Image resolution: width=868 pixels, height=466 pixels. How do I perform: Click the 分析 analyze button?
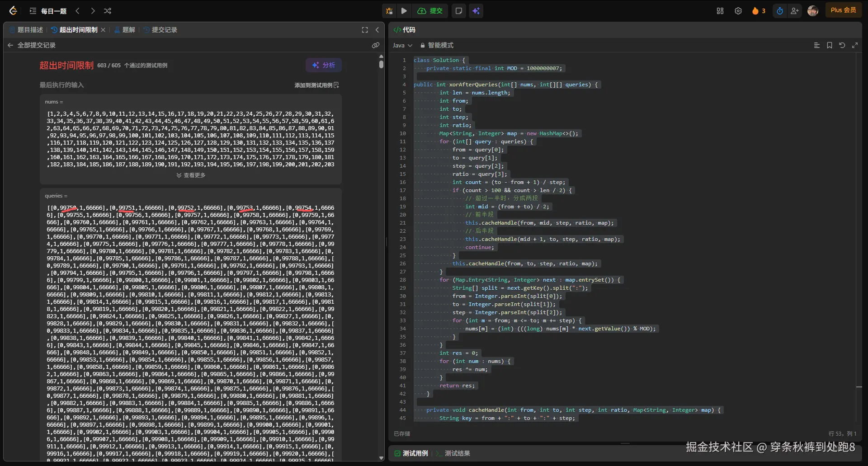point(324,65)
